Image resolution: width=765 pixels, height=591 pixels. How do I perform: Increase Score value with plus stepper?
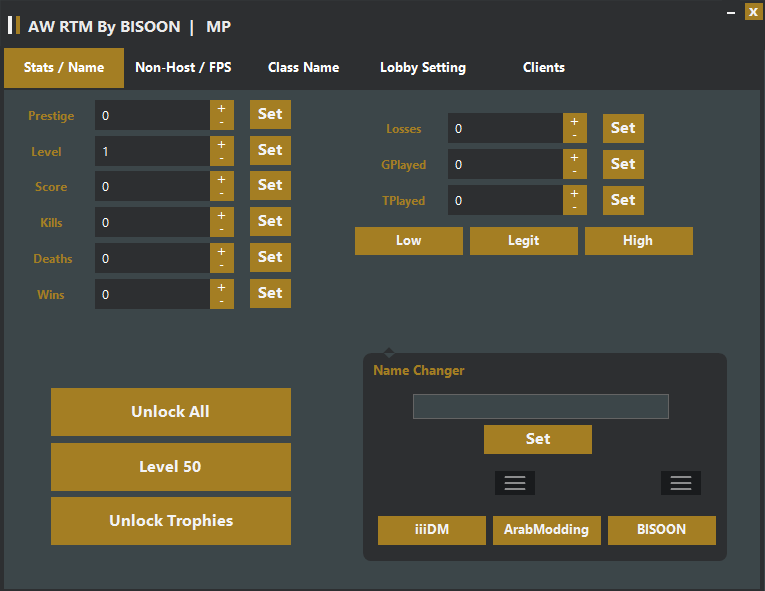point(221,180)
